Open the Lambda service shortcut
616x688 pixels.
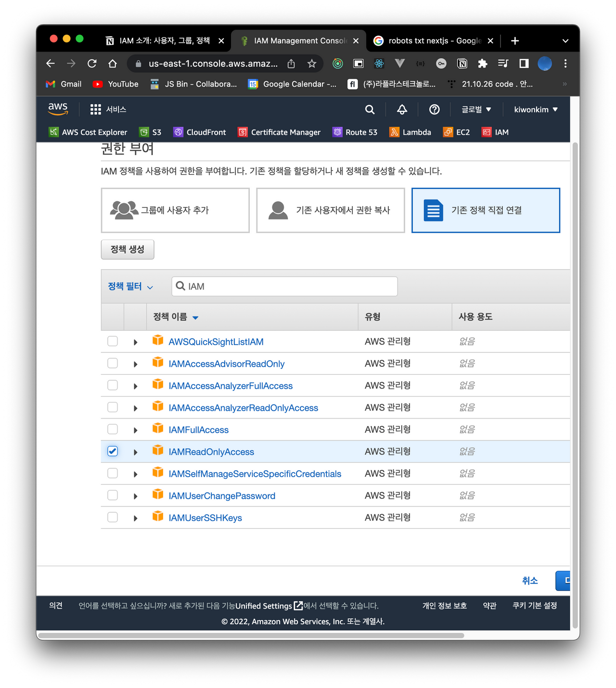pos(411,132)
